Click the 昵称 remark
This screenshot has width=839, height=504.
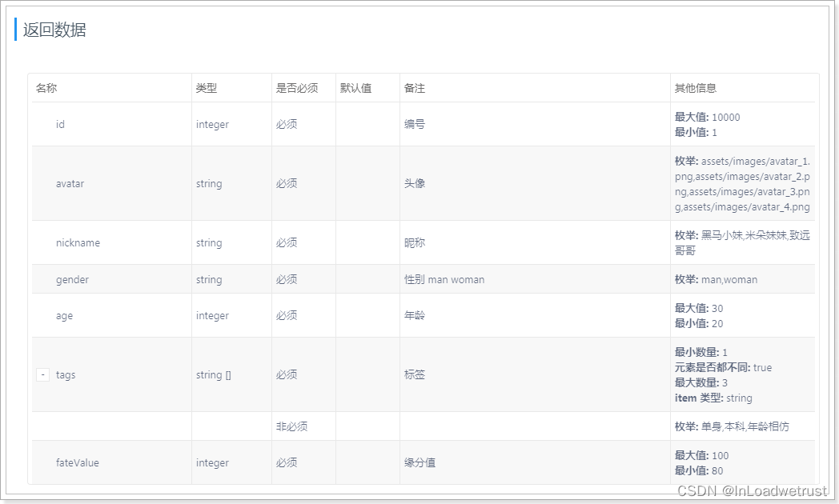tap(415, 242)
